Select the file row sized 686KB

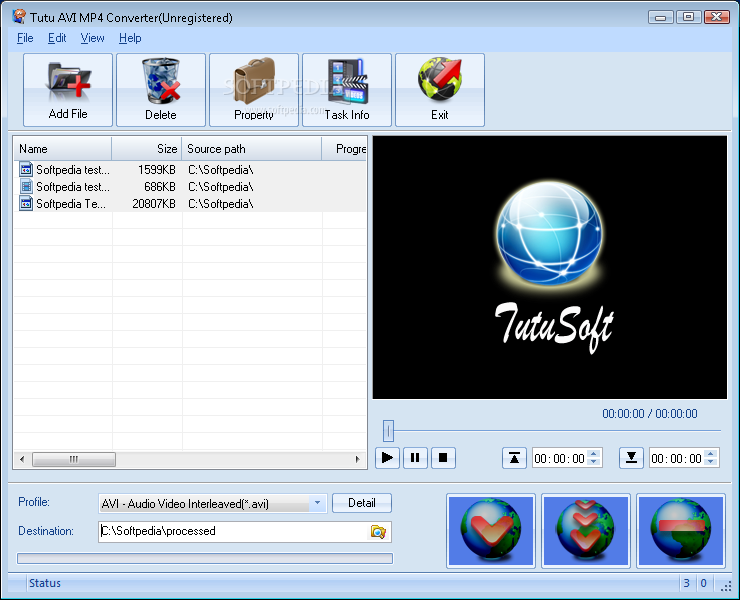(x=190, y=186)
